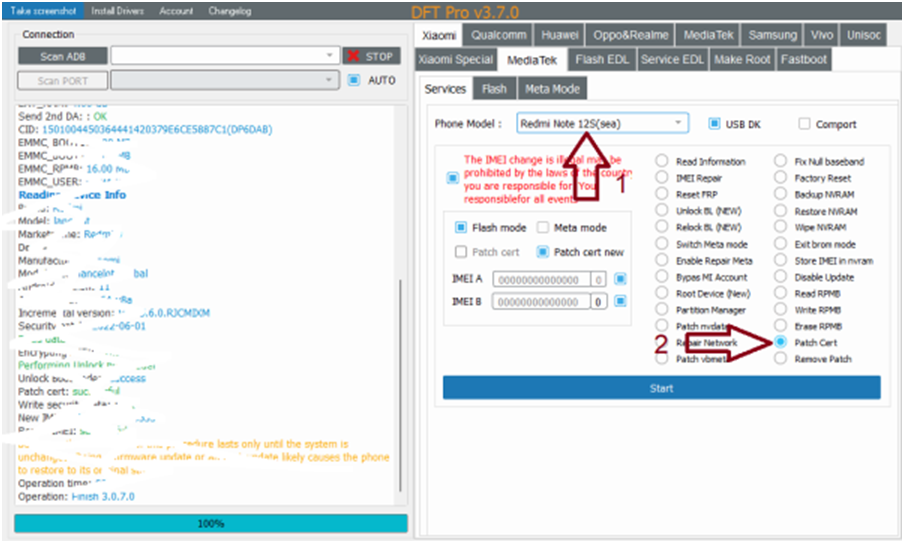
Task: Select the Read Information radio button
Action: [662, 160]
